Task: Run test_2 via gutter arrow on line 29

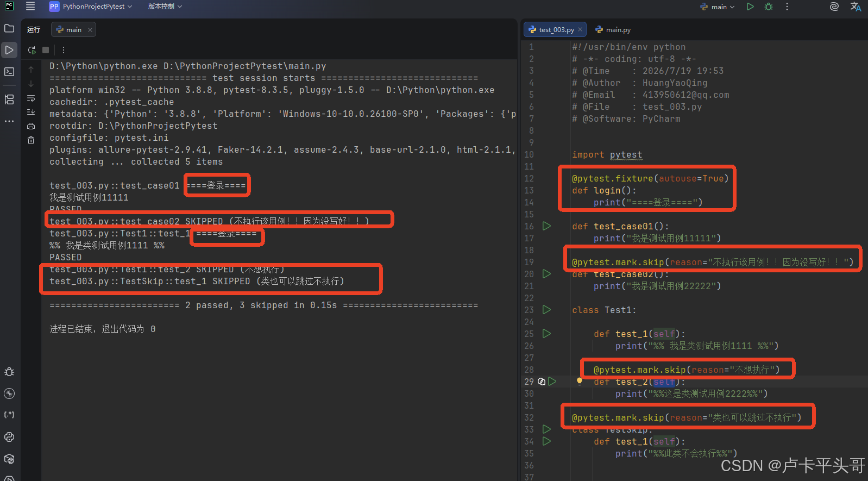Action: [x=552, y=382]
